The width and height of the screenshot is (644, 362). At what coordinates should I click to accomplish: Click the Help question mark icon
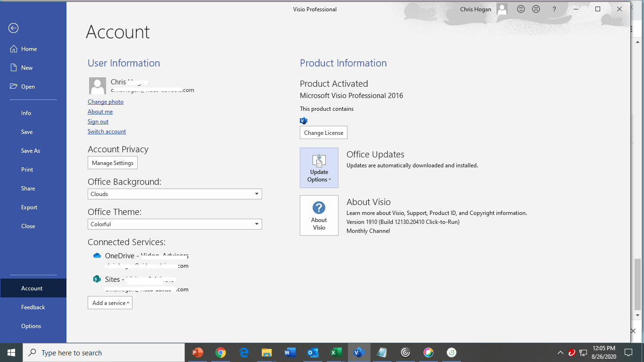[x=554, y=9]
